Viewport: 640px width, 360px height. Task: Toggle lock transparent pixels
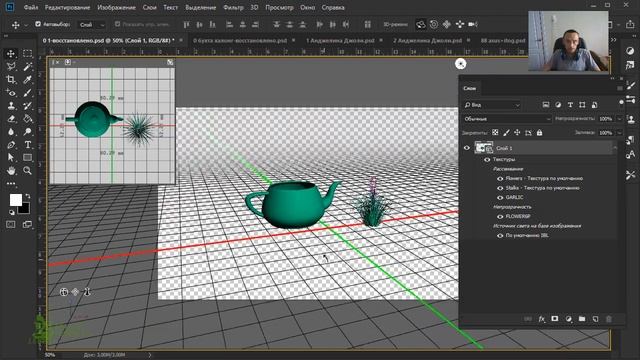495,133
